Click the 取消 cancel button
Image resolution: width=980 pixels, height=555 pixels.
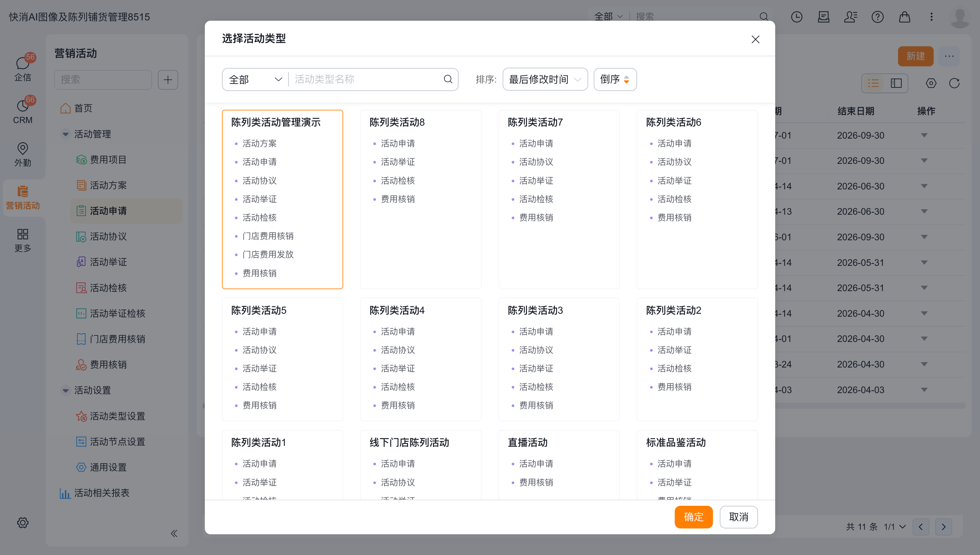(739, 517)
